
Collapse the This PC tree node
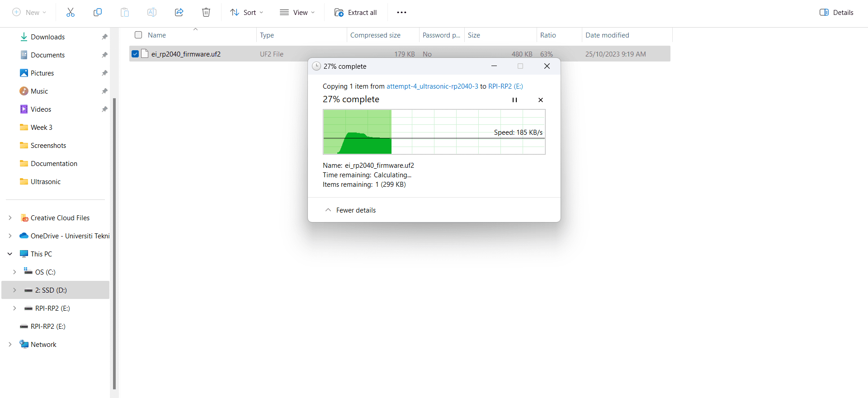tap(10, 254)
